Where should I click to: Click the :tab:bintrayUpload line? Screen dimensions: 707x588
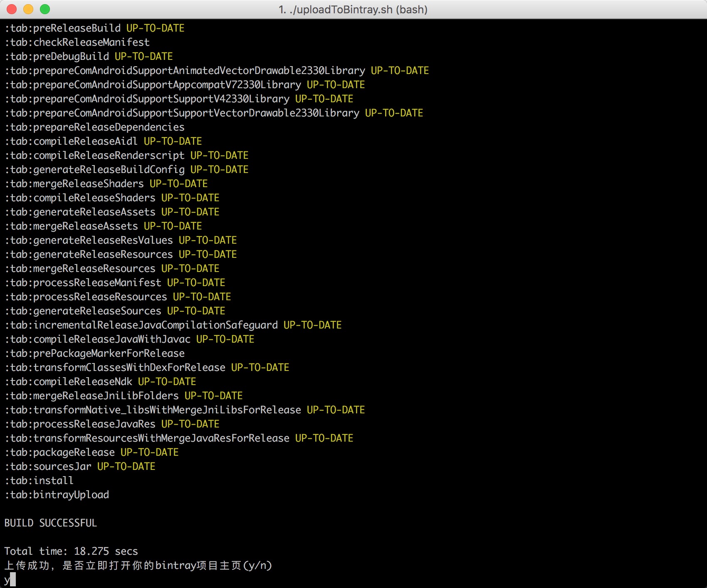point(57,495)
